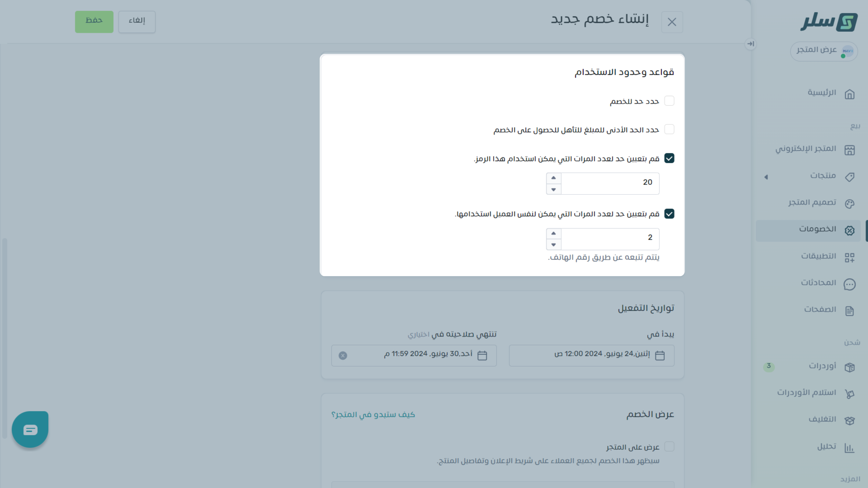
Task: Go to تصميم المتجر in sidebar
Action: [x=812, y=202]
